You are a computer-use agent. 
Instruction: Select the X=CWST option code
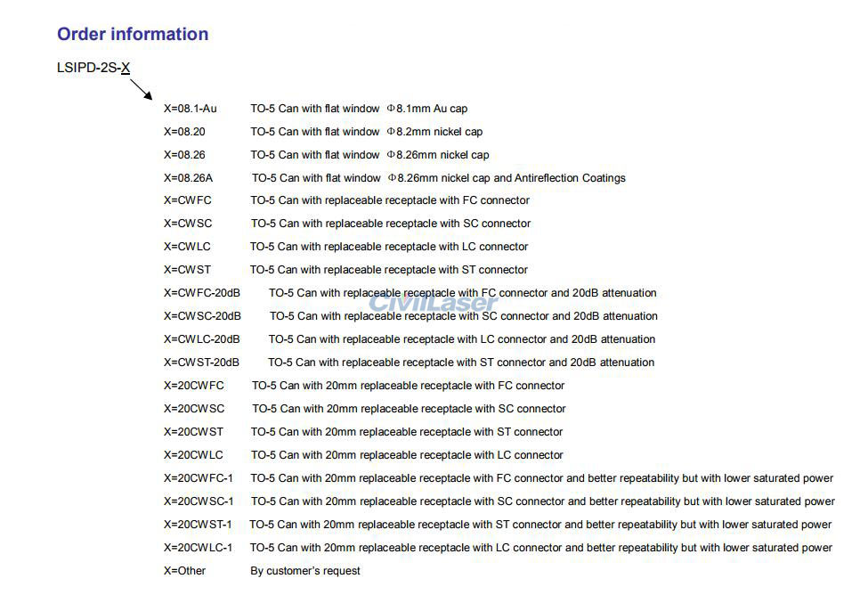[x=187, y=270]
